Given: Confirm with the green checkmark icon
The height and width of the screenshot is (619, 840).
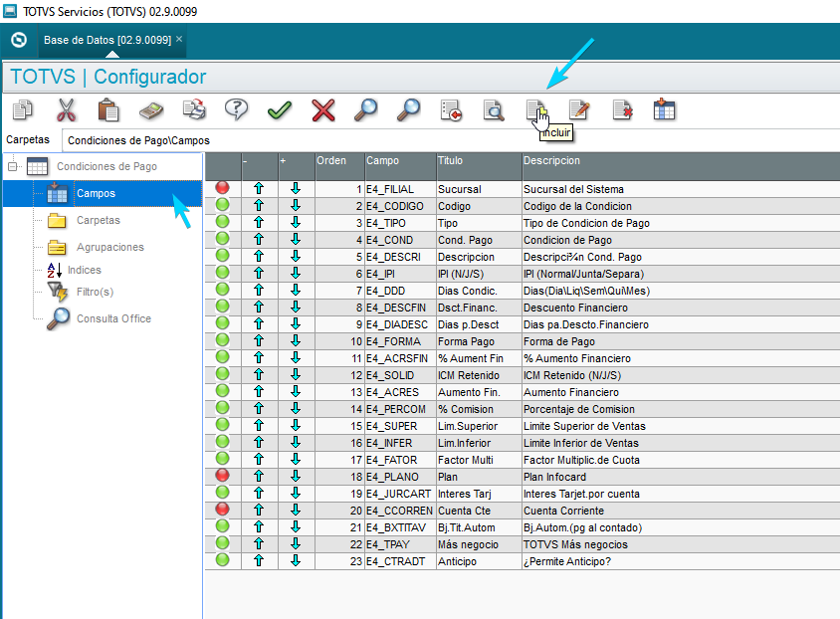Looking at the screenshot, I should coord(279,110).
